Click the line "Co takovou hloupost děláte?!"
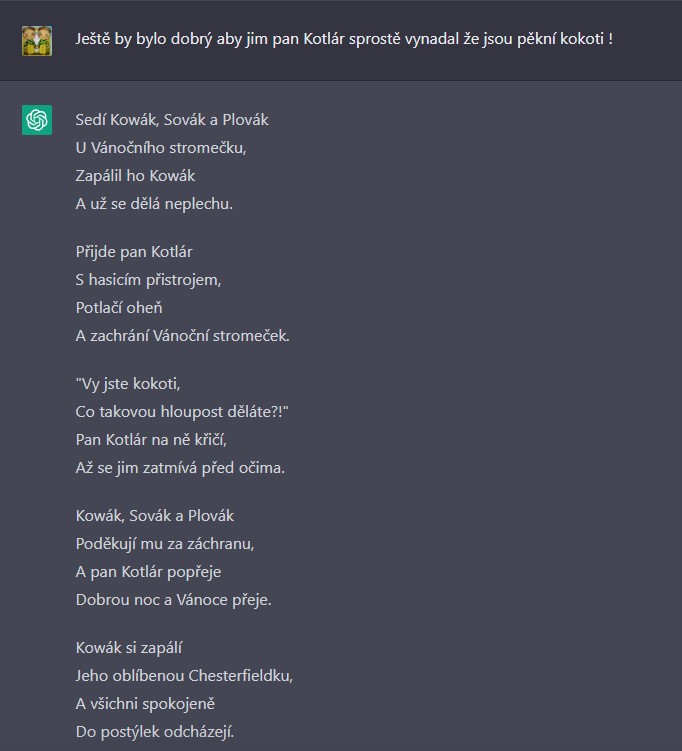The width and height of the screenshot is (682, 751). pyautogui.click(x=182, y=412)
